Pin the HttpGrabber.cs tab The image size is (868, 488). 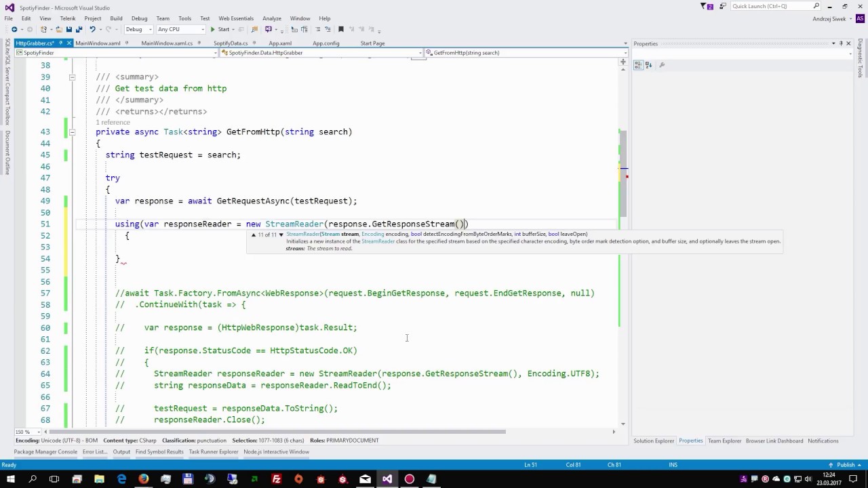61,43
